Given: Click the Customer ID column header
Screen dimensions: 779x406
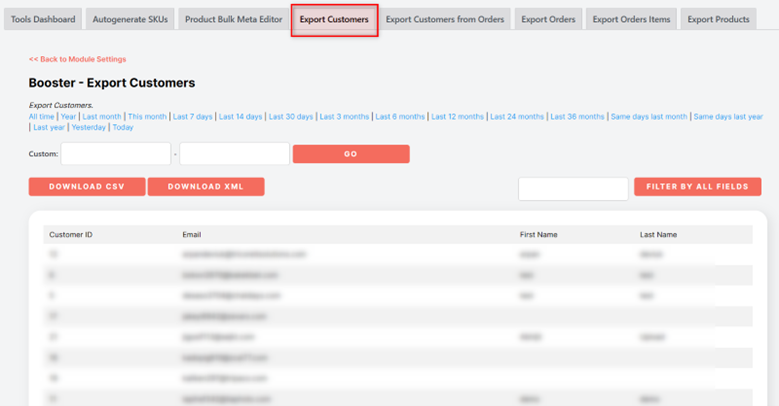Looking at the screenshot, I should coord(71,235).
